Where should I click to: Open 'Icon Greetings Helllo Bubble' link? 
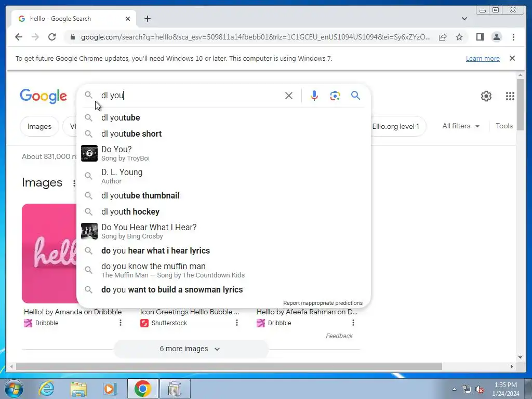[x=190, y=312]
